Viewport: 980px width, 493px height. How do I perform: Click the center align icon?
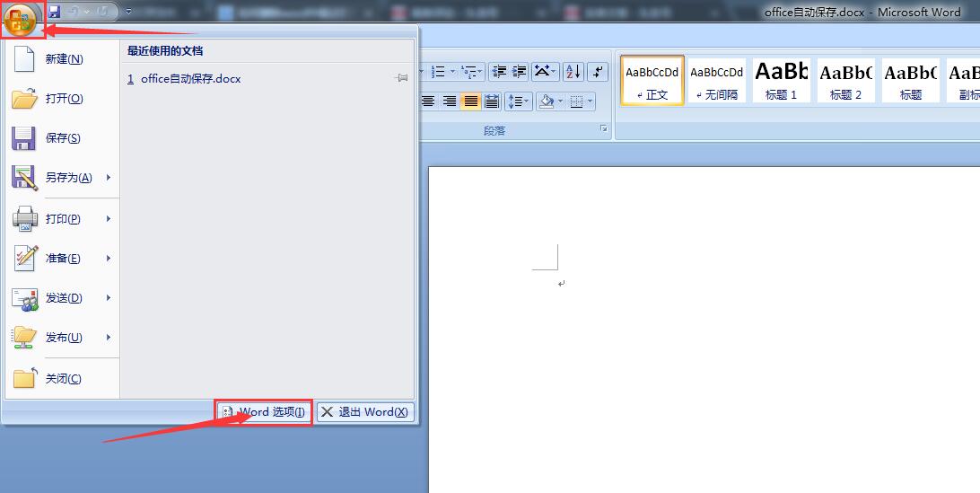pyautogui.click(x=428, y=101)
